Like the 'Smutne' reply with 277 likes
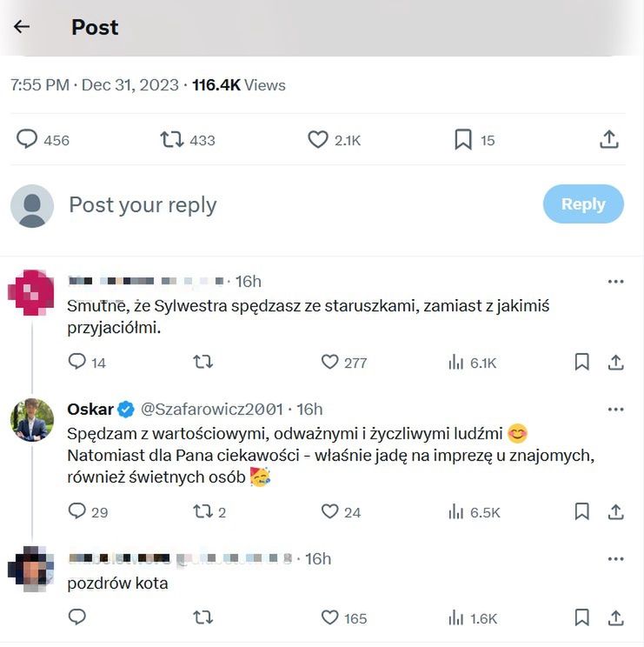Screen dimensions: 644x647 tap(329, 362)
